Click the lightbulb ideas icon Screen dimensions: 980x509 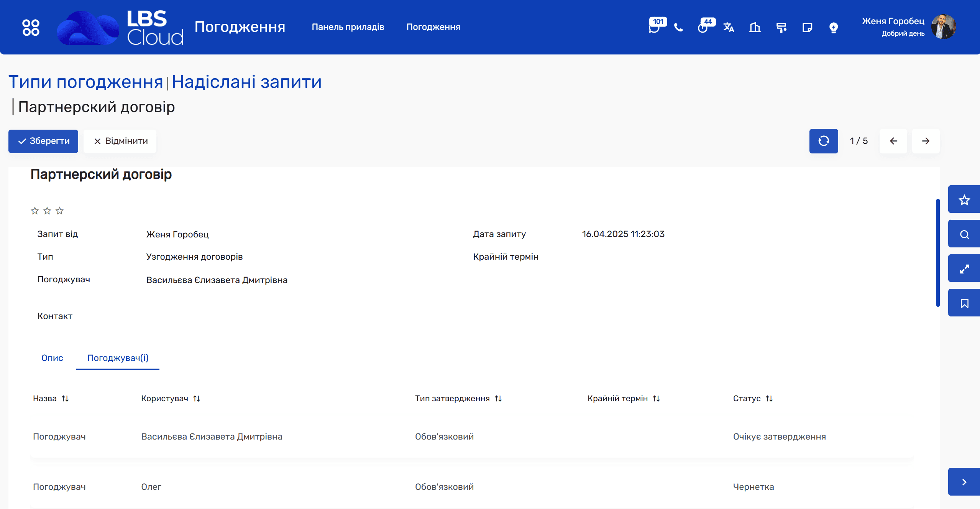tap(833, 28)
